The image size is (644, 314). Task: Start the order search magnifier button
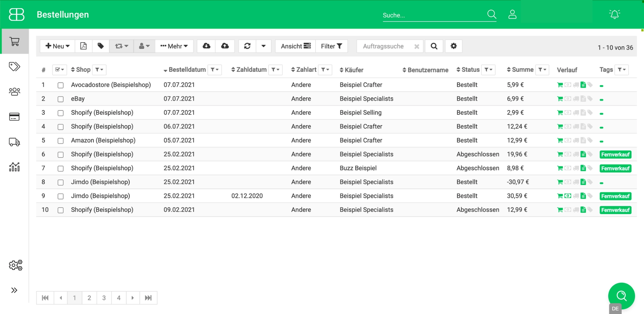434,46
